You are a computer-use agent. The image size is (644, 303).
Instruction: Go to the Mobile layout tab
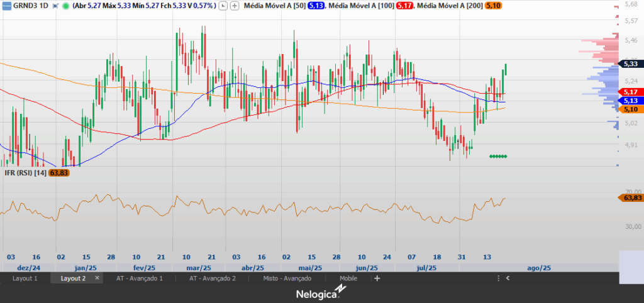[x=348, y=278]
